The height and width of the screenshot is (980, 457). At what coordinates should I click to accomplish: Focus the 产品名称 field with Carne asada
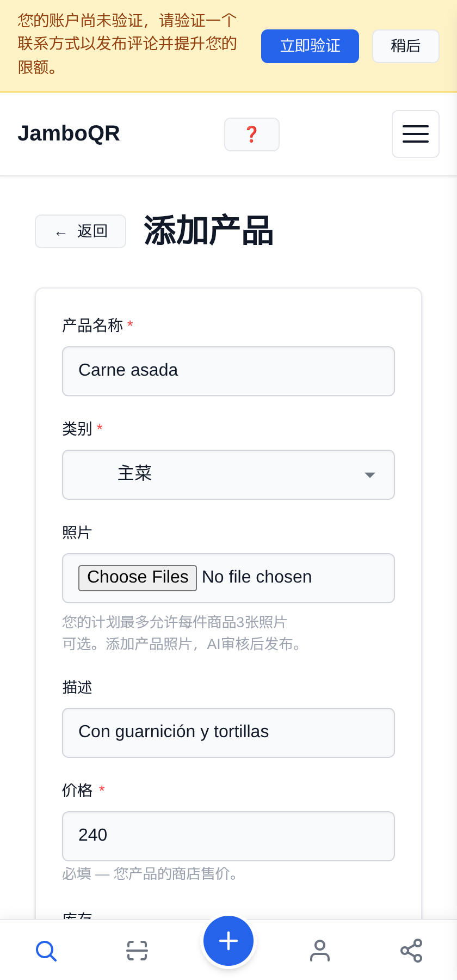point(228,371)
